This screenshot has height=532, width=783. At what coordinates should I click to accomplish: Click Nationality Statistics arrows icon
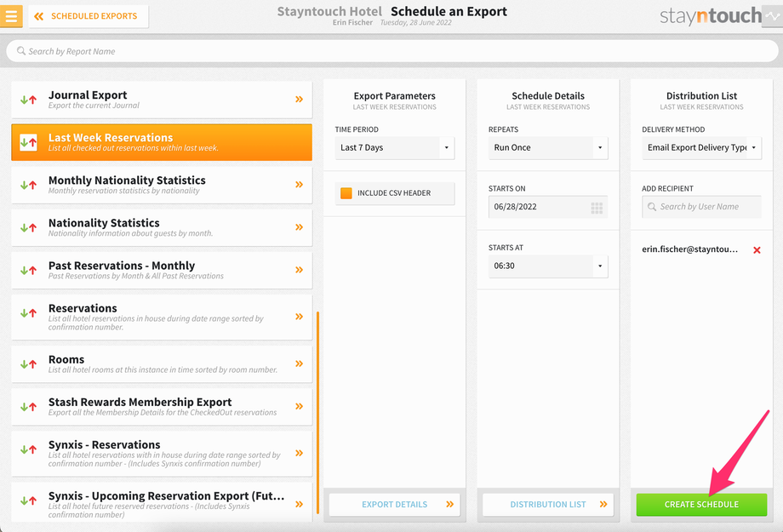tap(28, 228)
